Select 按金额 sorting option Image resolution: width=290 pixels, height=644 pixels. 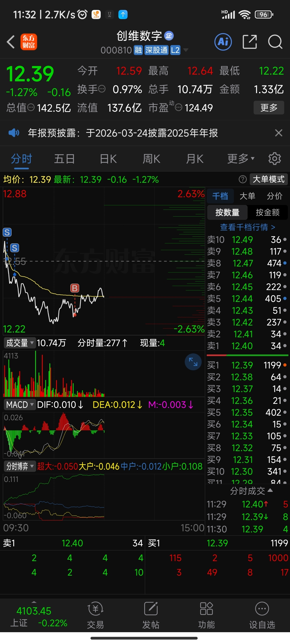click(267, 213)
